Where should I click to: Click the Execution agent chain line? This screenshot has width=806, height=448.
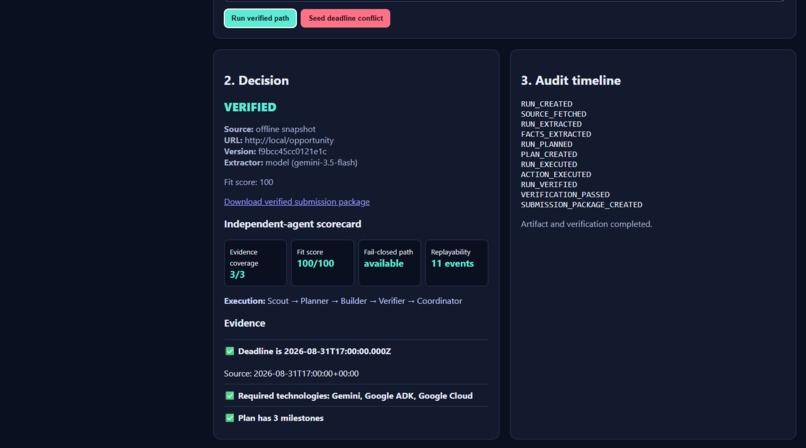coord(343,301)
